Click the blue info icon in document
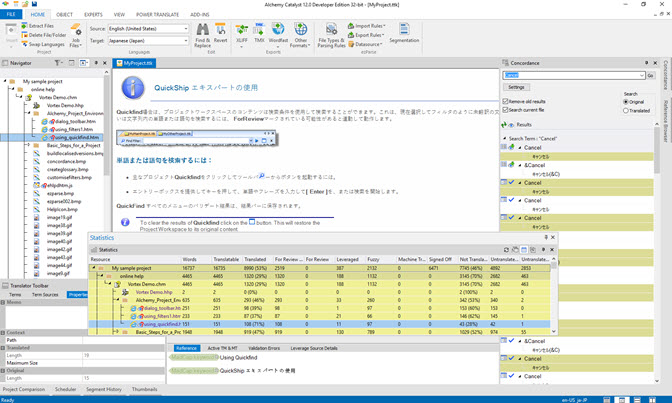The image size is (672, 403). (133, 87)
